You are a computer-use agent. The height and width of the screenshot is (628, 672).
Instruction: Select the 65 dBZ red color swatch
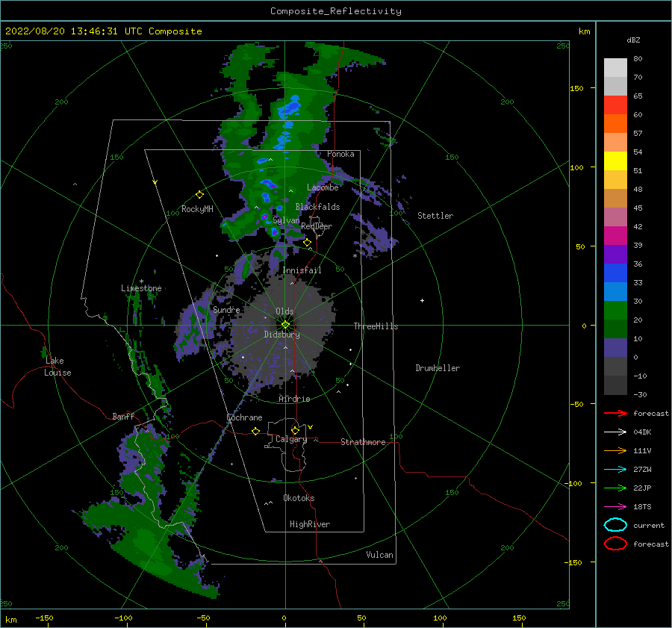click(615, 105)
